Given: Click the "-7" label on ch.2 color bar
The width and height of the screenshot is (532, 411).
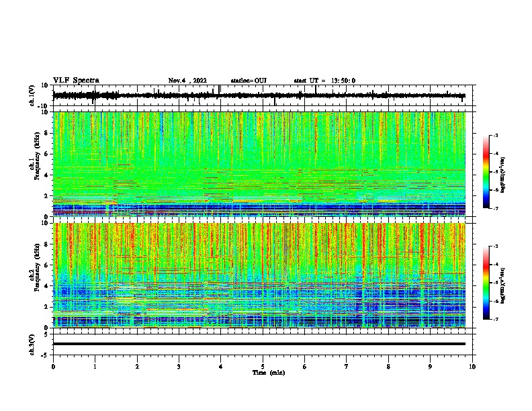Looking at the screenshot, I should pyautogui.click(x=496, y=319).
